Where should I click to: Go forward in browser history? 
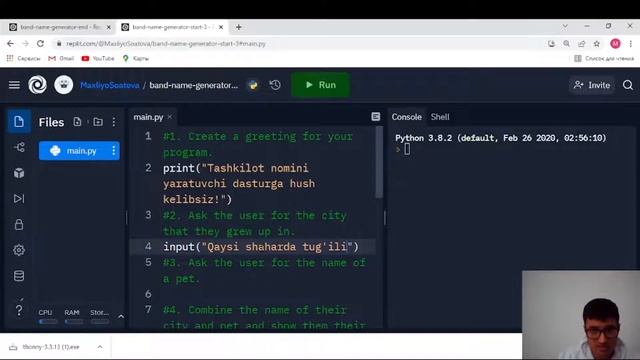pyautogui.click(x=25, y=43)
